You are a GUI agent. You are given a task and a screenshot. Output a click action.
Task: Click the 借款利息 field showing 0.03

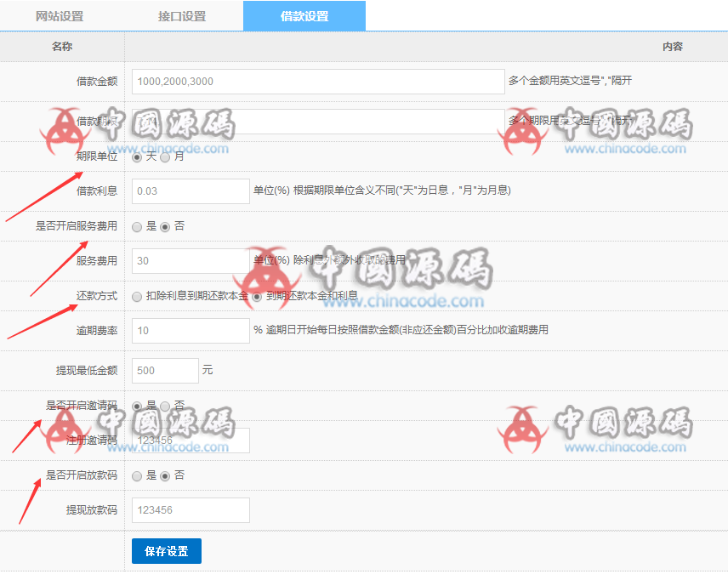coord(190,191)
